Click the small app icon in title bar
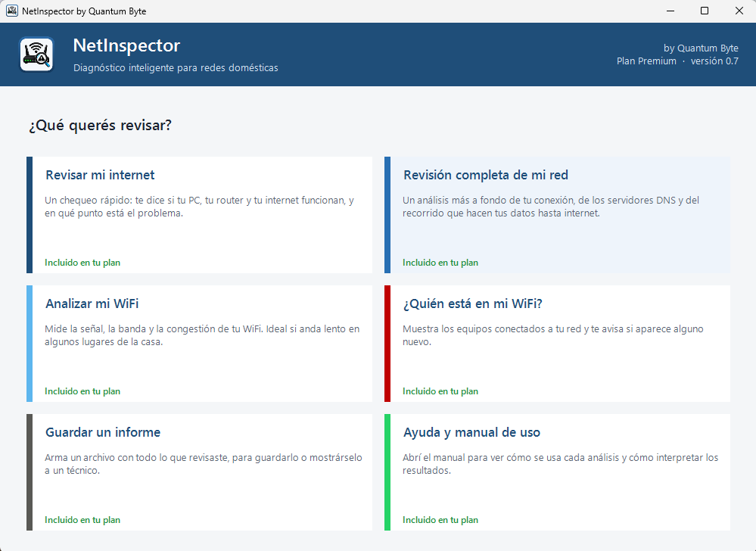The height and width of the screenshot is (551, 756). [12, 11]
